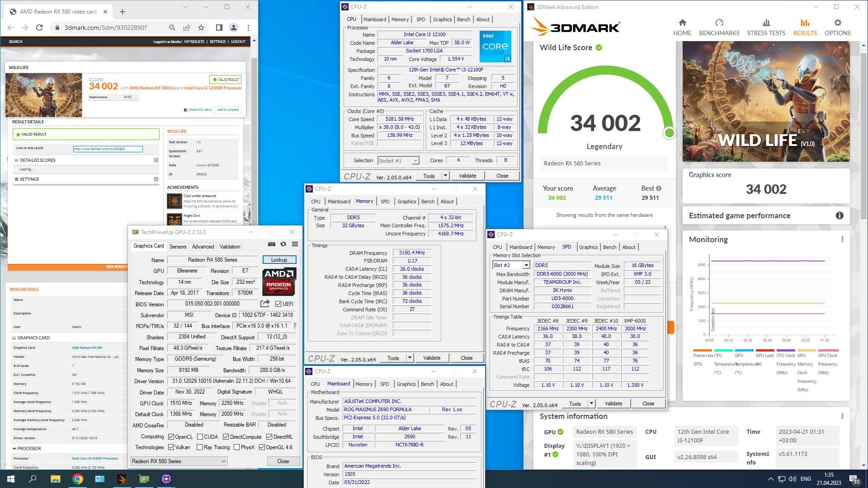Expand DETAILED SCORES section on the webpage
The height and width of the screenshot is (488, 868).
point(156,160)
